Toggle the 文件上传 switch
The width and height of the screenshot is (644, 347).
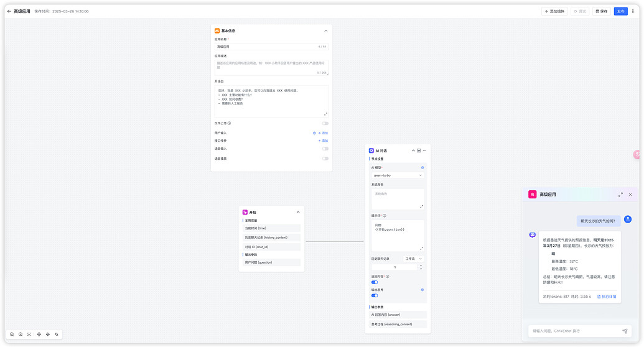click(325, 123)
